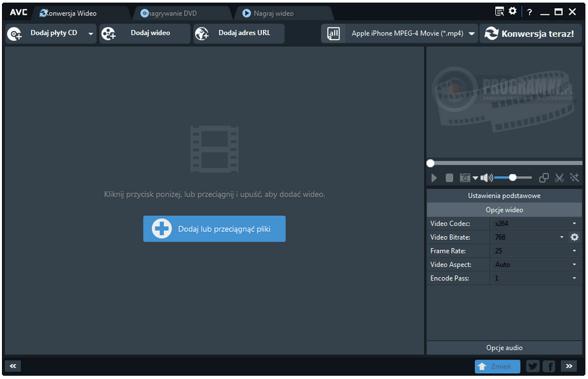
Task: Click the Video Codec: label
Action: click(x=450, y=224)
